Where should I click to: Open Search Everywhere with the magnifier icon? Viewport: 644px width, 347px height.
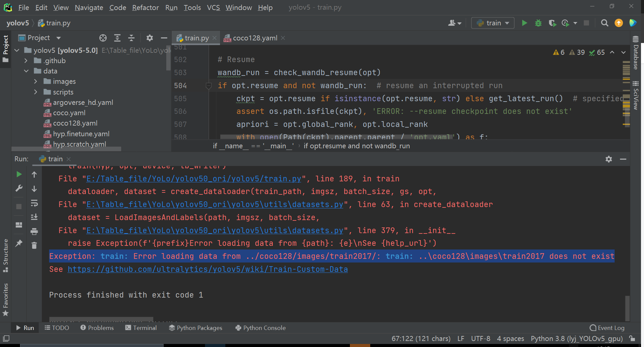coord(605,23)
